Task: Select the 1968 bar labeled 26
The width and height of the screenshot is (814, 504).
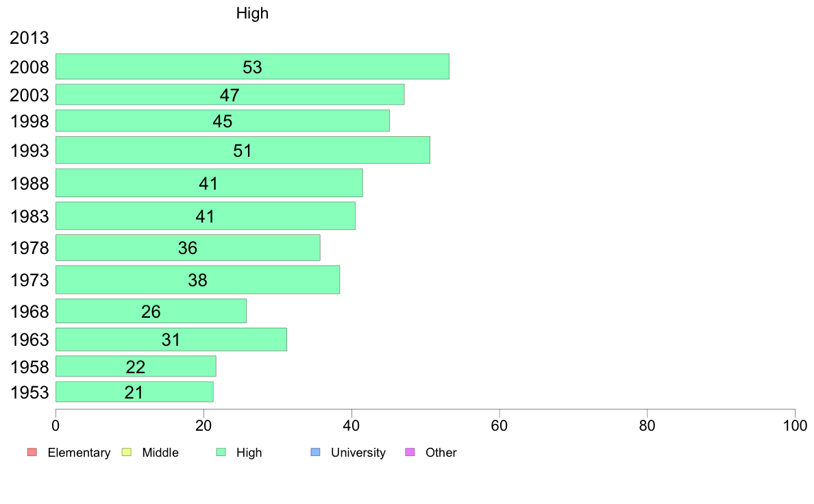Action: coord(151,311)
